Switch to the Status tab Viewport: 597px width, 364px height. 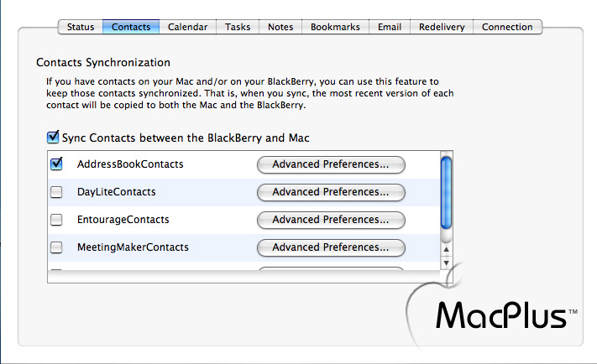(x=81, y=27)
